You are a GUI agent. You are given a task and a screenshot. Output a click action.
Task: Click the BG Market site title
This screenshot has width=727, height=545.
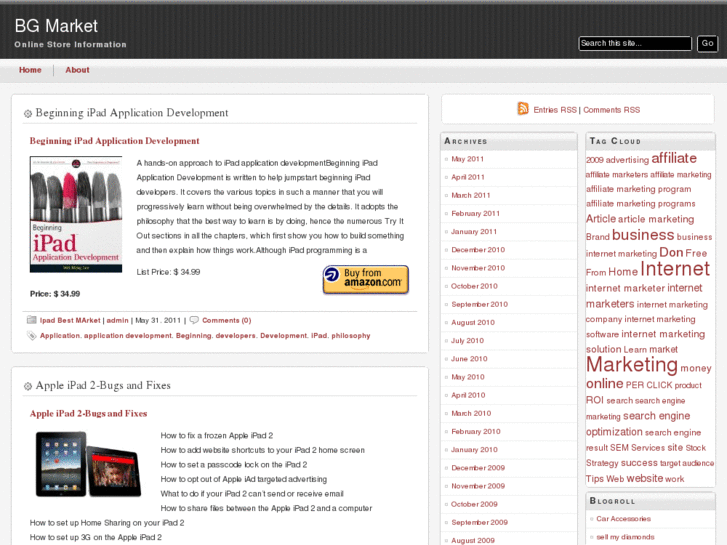[x=56, y=26]
